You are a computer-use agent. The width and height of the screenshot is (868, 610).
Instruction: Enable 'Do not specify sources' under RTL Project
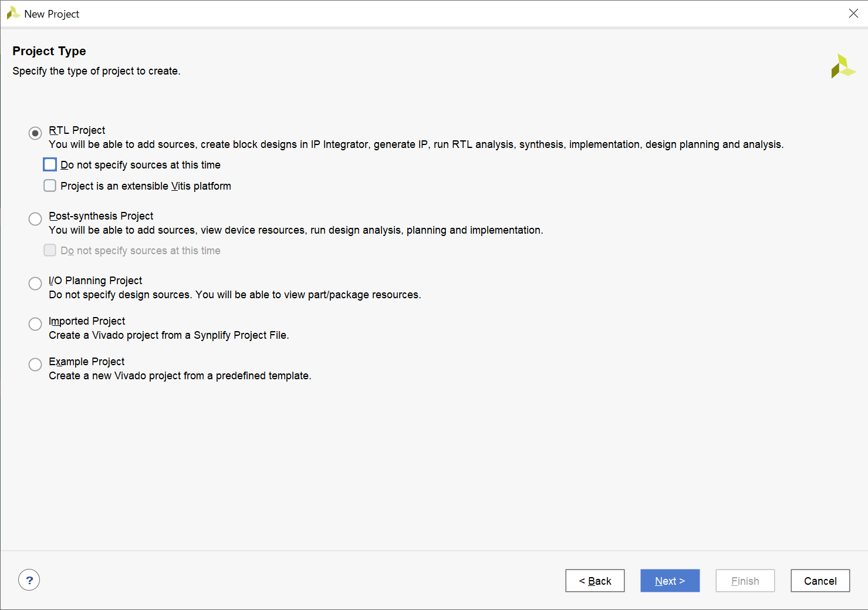[x=50, y=164]
